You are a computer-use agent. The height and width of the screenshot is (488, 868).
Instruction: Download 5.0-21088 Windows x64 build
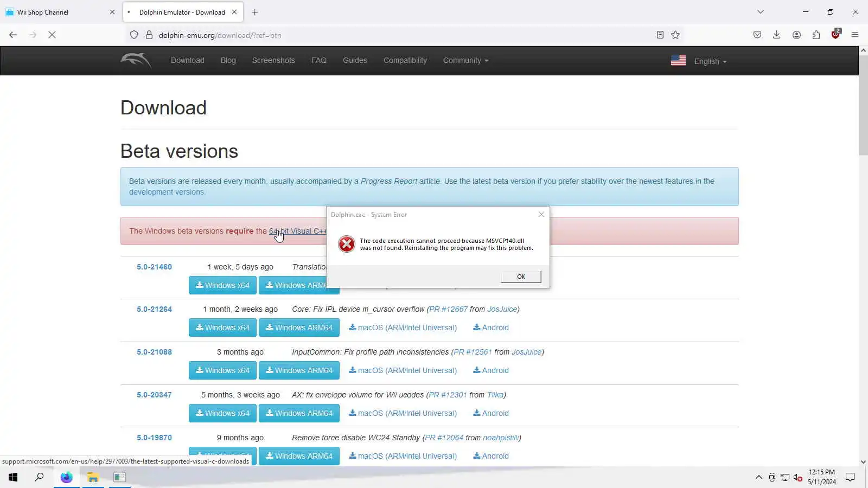222,370
